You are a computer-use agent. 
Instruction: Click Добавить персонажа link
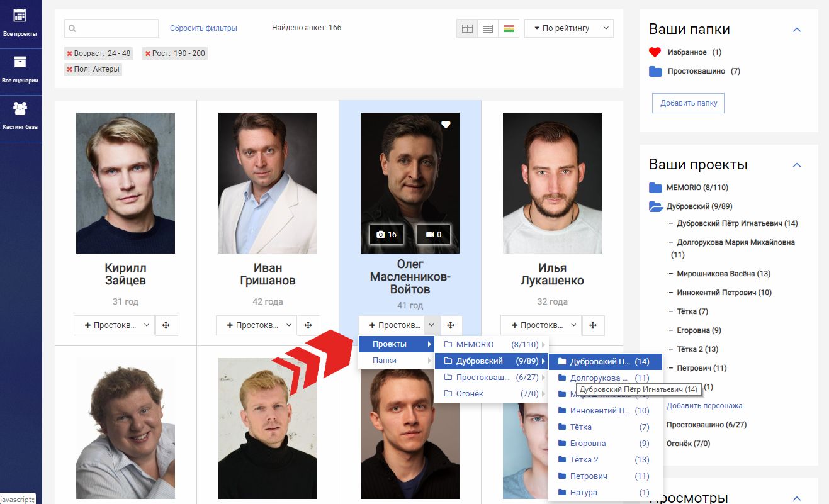[x=704, y=406]
